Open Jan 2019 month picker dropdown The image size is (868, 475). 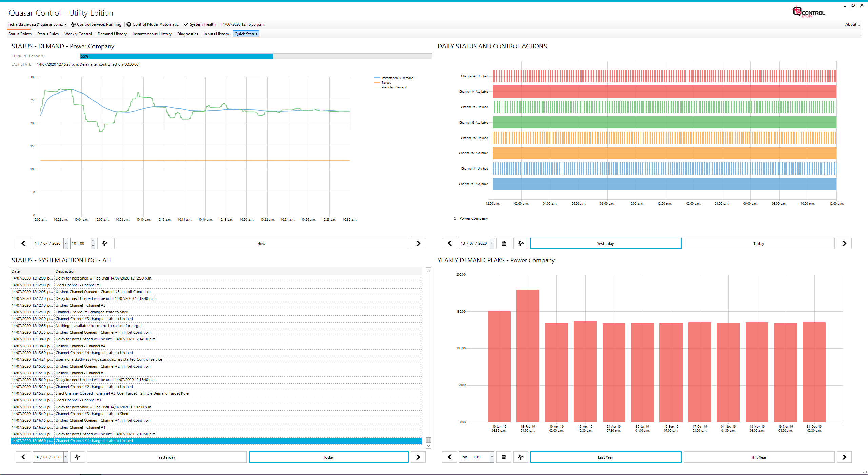[492, 457]
